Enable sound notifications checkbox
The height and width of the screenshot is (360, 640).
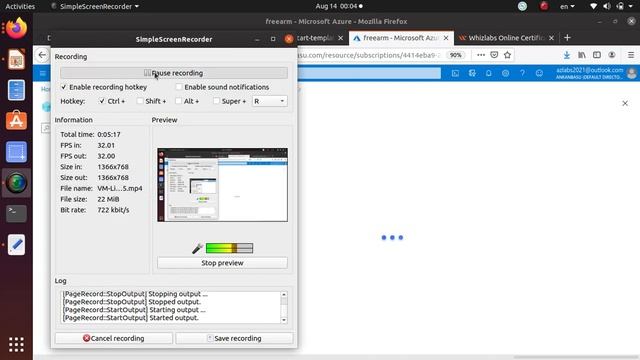[x=179, y=87]
